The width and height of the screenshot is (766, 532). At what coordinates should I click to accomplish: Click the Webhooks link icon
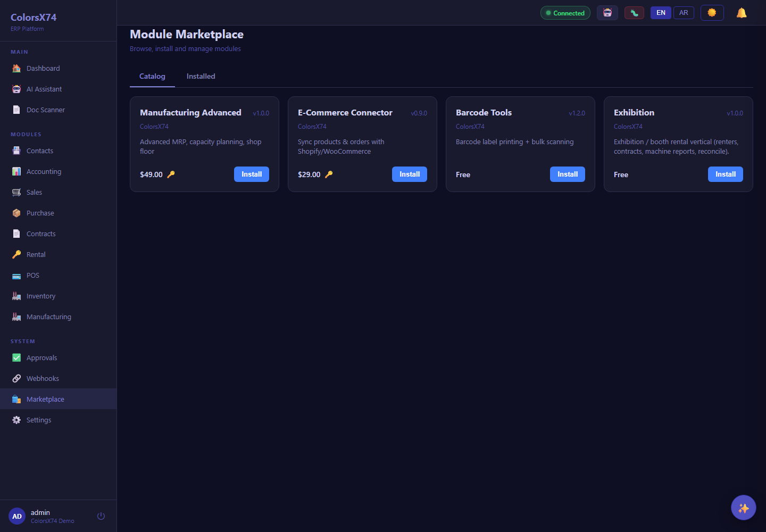click(x=16, y=379)
